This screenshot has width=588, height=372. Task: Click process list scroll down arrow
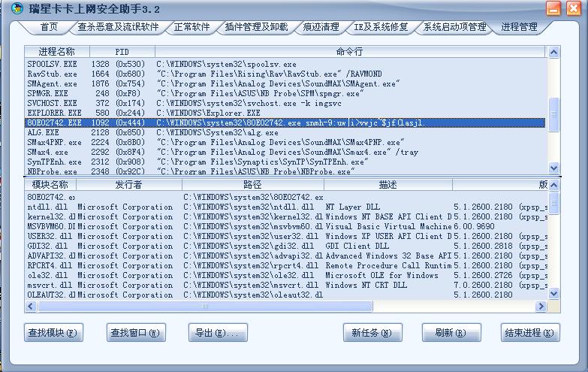point(553,168)
